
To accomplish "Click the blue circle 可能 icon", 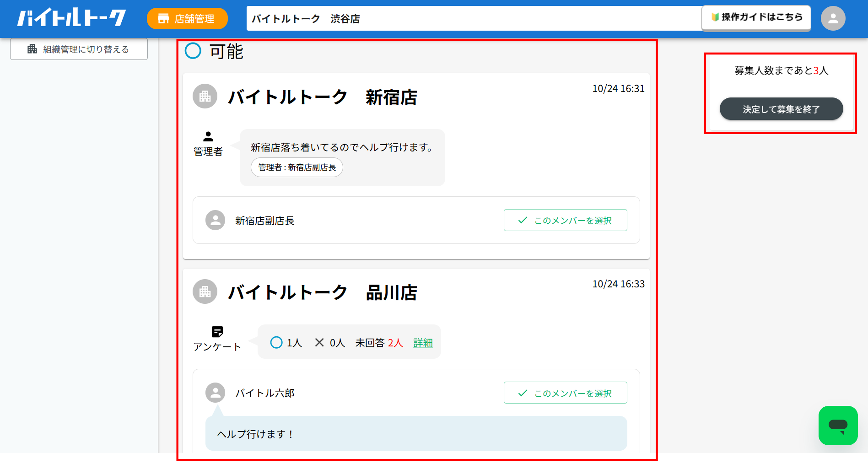I will (x=193, y=51).
